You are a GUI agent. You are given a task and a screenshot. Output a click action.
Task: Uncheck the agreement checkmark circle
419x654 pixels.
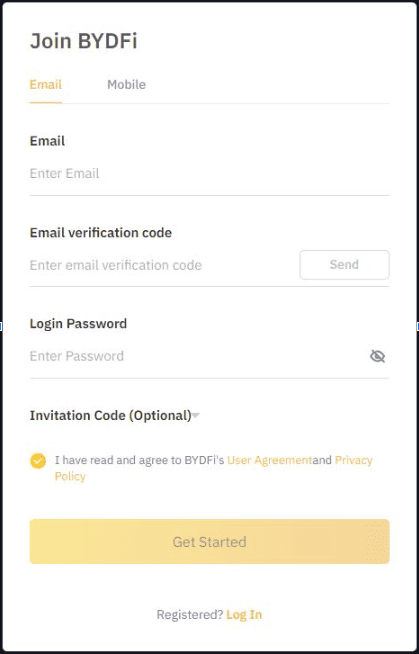38,461
